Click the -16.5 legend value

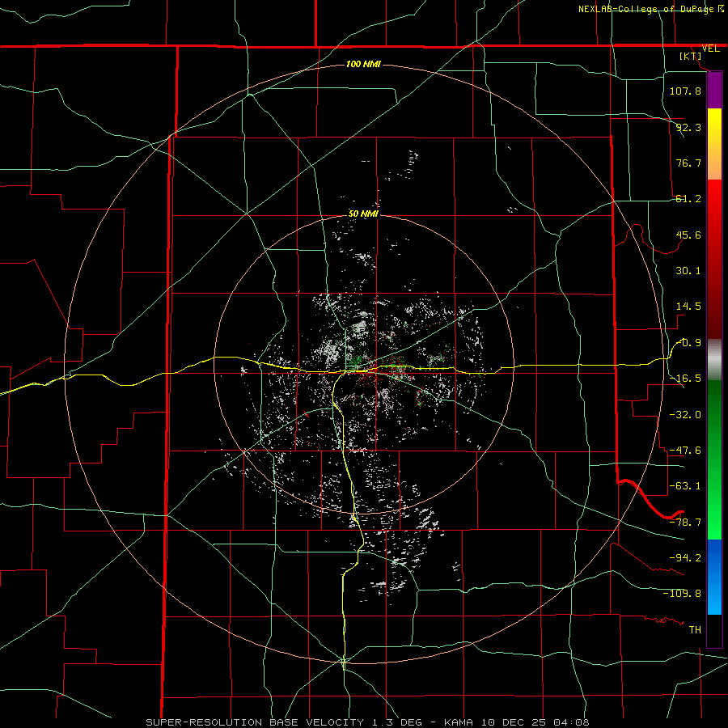click(x=685, y=379)
